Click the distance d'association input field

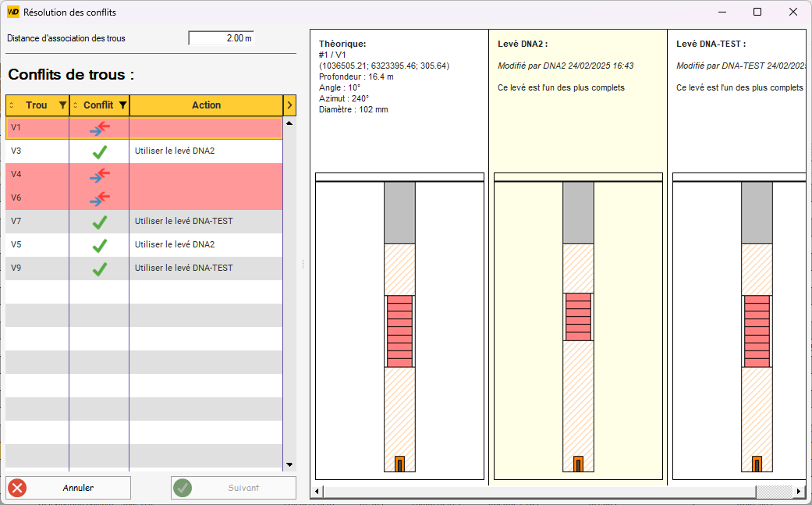coord(221,38)
